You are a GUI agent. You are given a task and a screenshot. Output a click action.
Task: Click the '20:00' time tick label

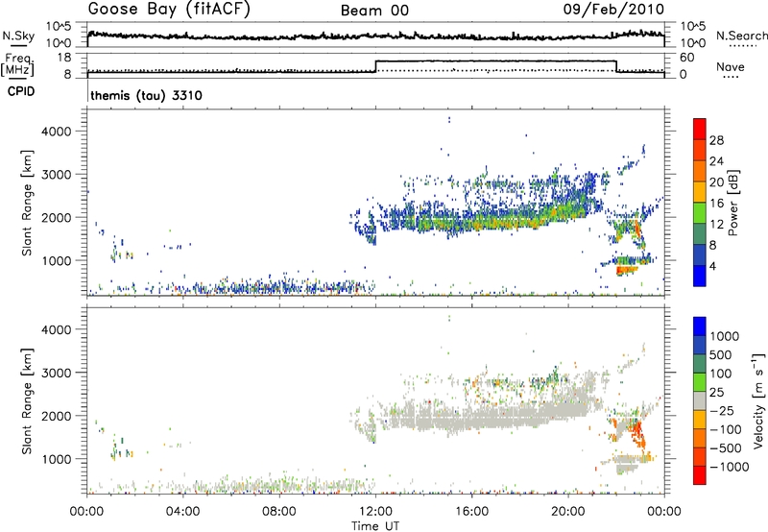point(567,512)
